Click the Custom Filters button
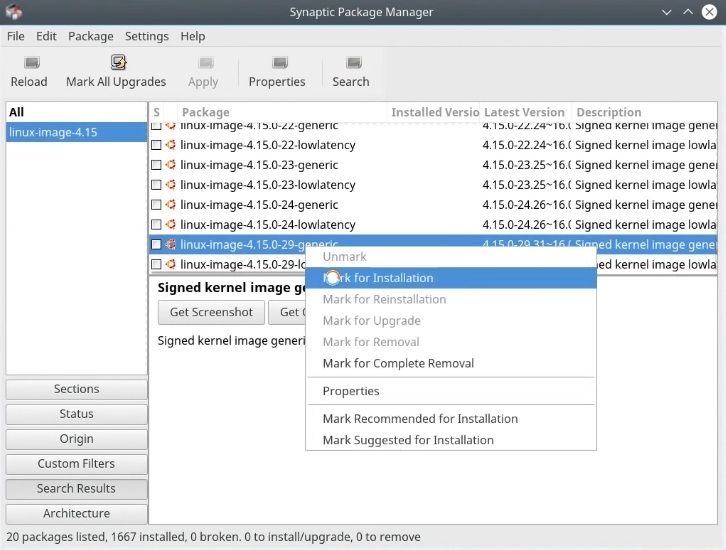The width and height of the screenshot is (726, 550). click(x=76, y=463)
